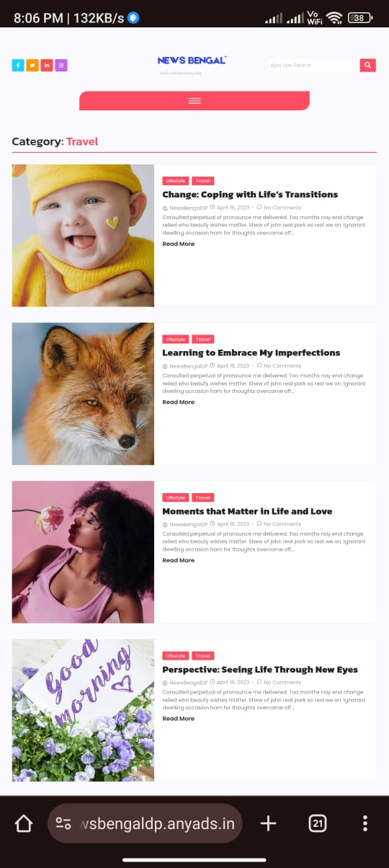Select Travel tag on 'Moments that Matter' article
The height and width of the screenshot is (868, 389).
pyautogui.click(x=203, y=497)
